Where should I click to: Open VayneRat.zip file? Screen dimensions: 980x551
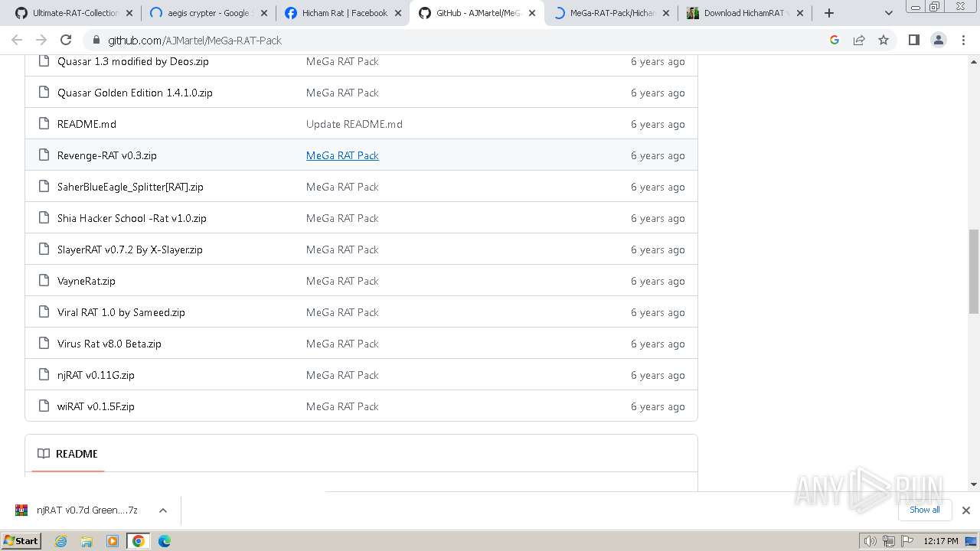click(x=86, y=281)
